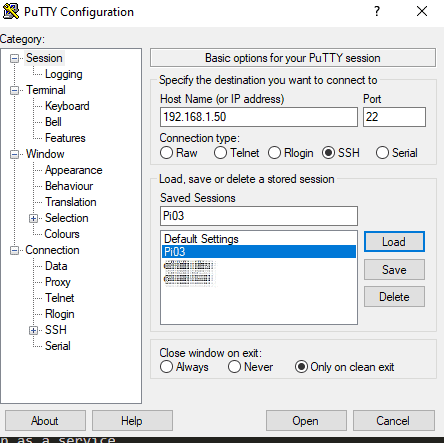This screenshot has width=444, height=443.
Task: Click the Help button
Action: tap(132, 421)
